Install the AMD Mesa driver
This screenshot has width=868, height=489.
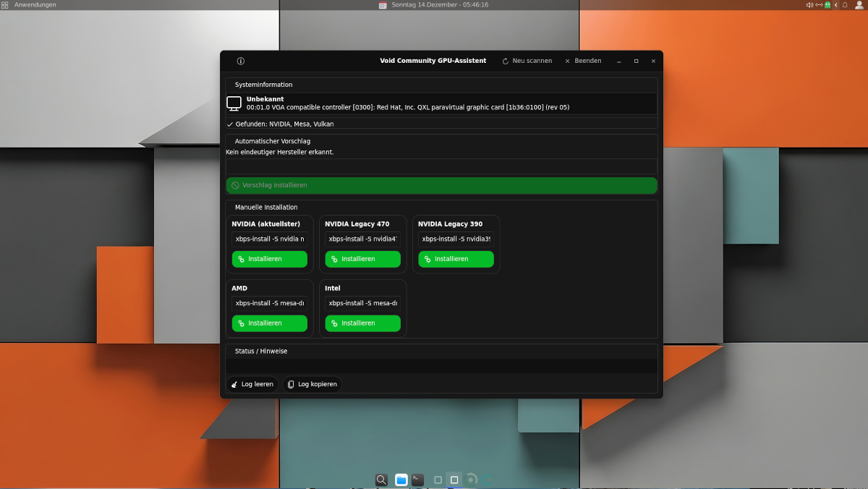(269, 323)
